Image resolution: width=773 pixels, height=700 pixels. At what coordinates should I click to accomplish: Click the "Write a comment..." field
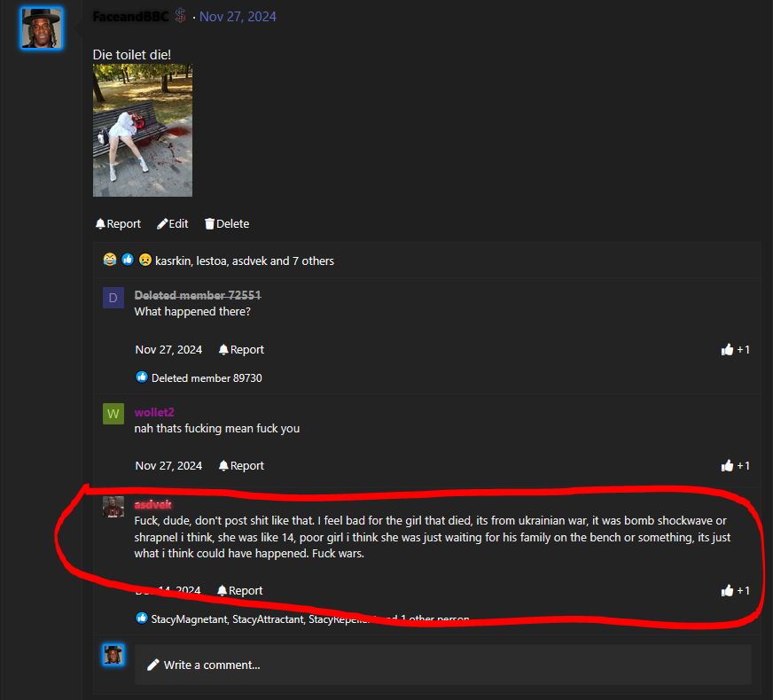tap(442, 665)
